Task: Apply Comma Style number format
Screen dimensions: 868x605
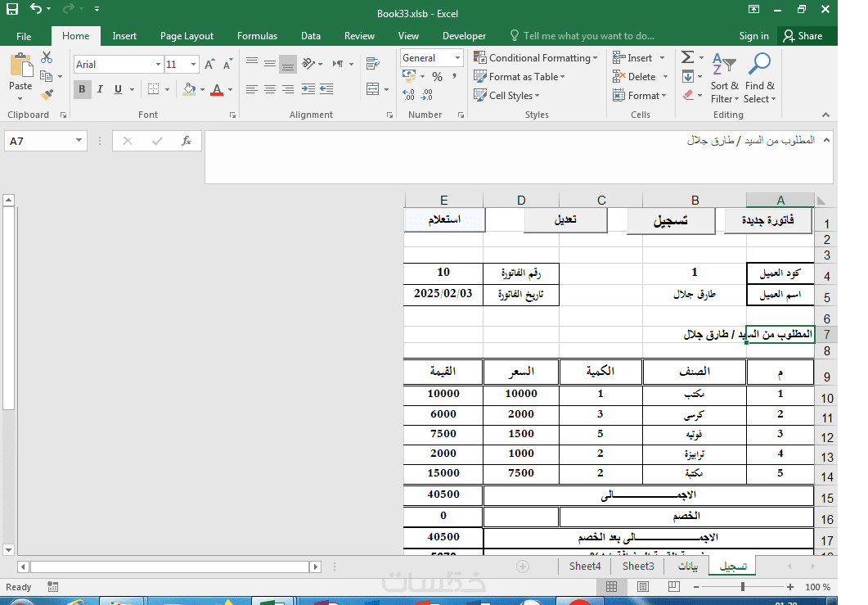Action: pos(455,76)
